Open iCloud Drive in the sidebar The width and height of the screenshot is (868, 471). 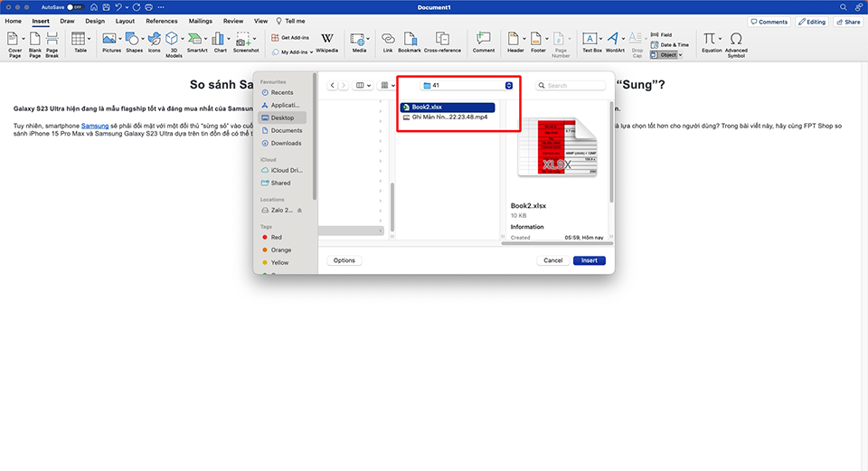click(x=287, y=170)
